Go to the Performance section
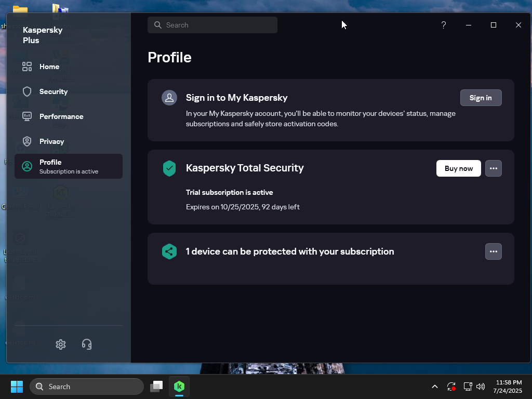Image resolution: width=532 pixels, height=399 pixels. 68,116
